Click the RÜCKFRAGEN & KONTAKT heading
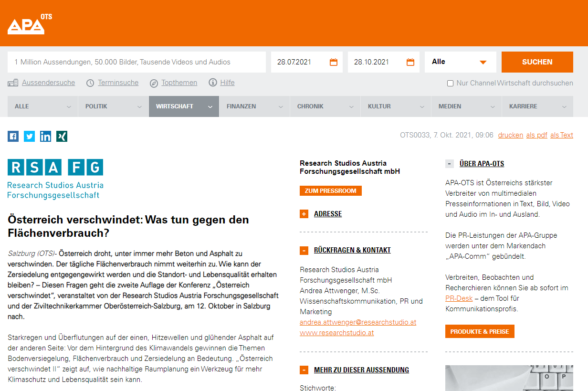The image size is (588, 391). (352, 250)
